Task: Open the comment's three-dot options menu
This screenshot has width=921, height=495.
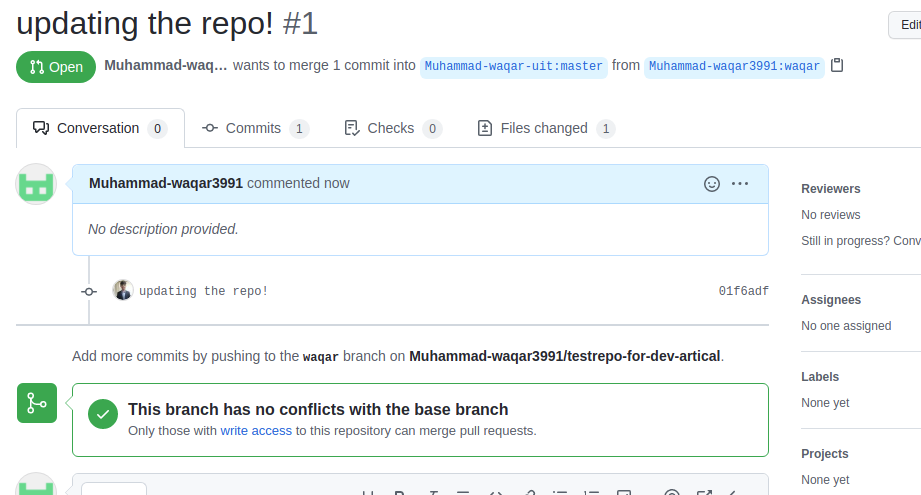Action: [740, 184]
